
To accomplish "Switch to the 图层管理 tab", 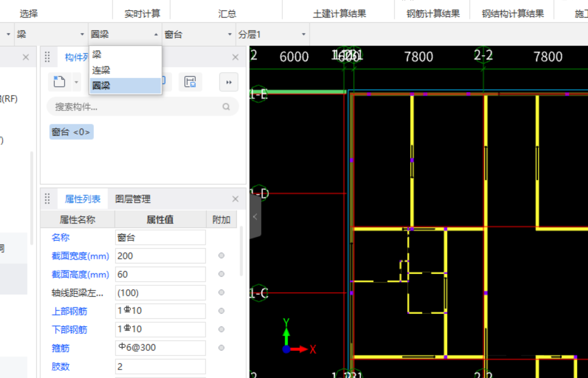I will [133, 199].
